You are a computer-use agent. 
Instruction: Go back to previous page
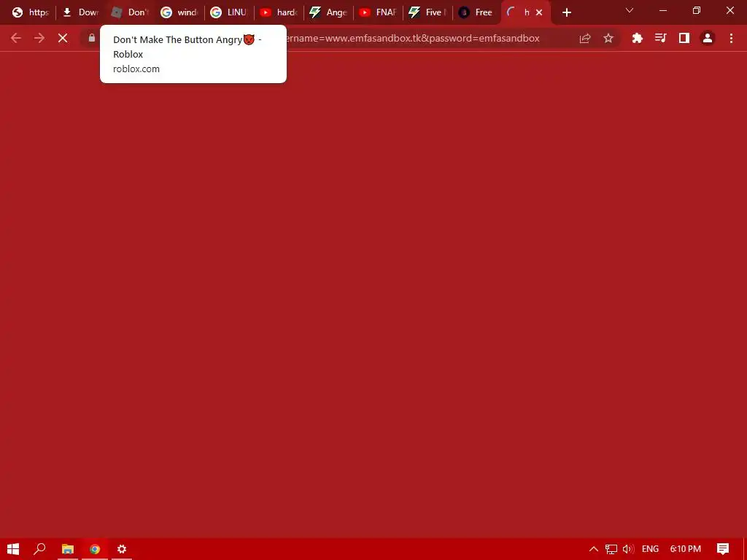pyautogui.click(x=16, y=38)
